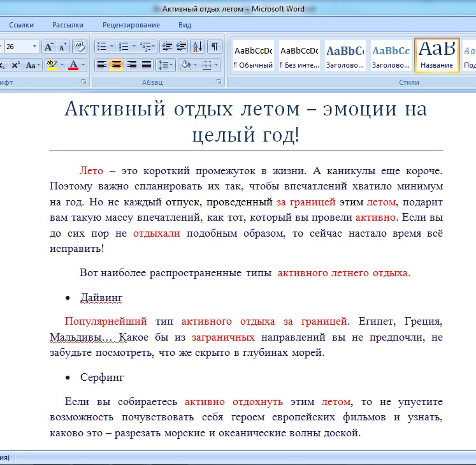Viewport: 476px width, 465px height.
Task: Open highlight color dropdown arrow
Action: tap(62, 65)
